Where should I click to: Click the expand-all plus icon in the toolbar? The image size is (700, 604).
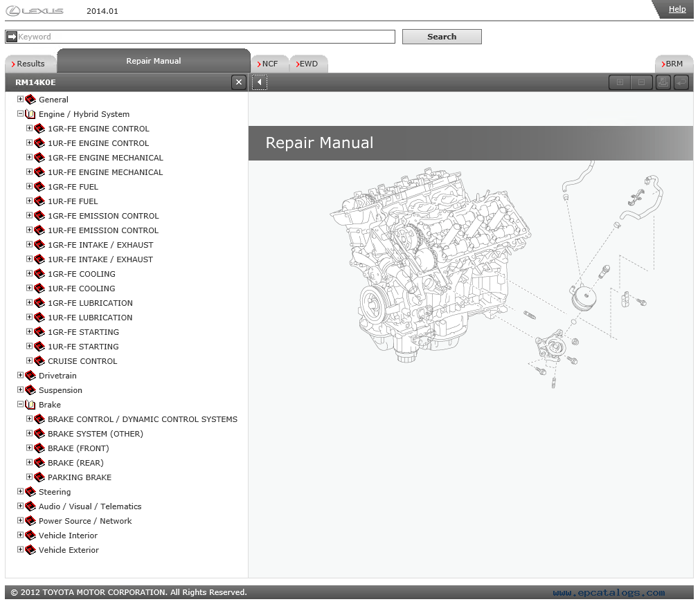point(620,82)
